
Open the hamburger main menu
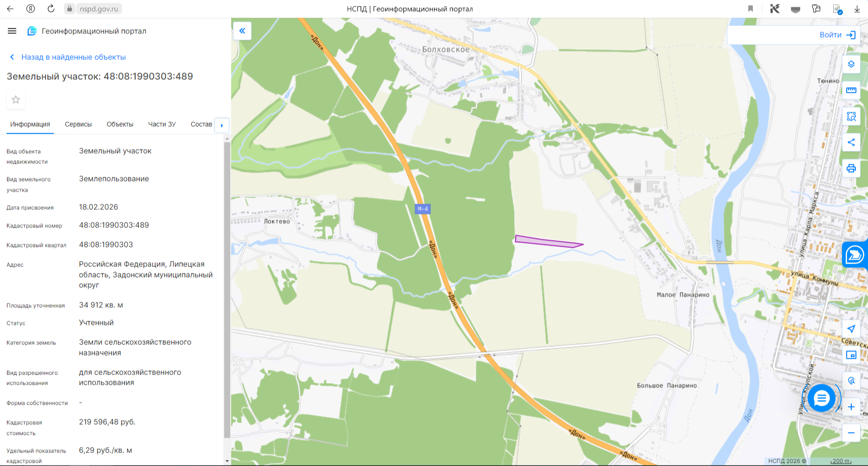[12, 31]
